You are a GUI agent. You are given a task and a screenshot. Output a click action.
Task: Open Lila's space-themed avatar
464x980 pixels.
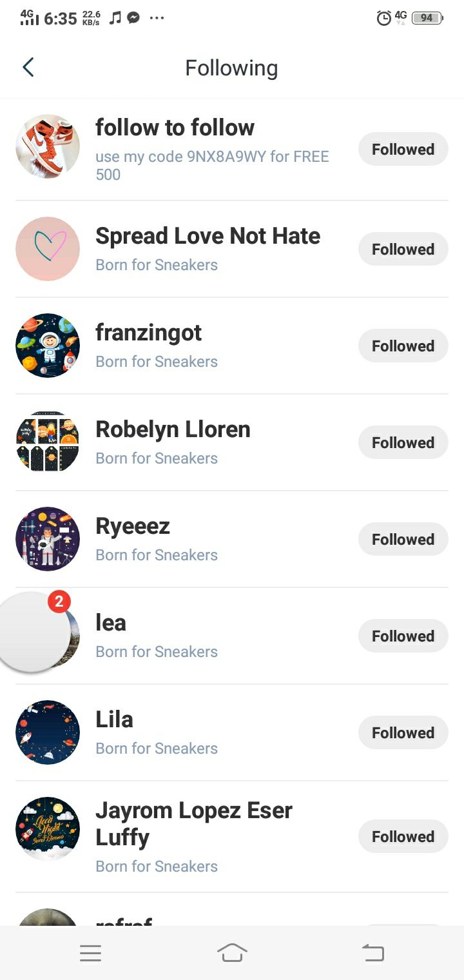48,732
